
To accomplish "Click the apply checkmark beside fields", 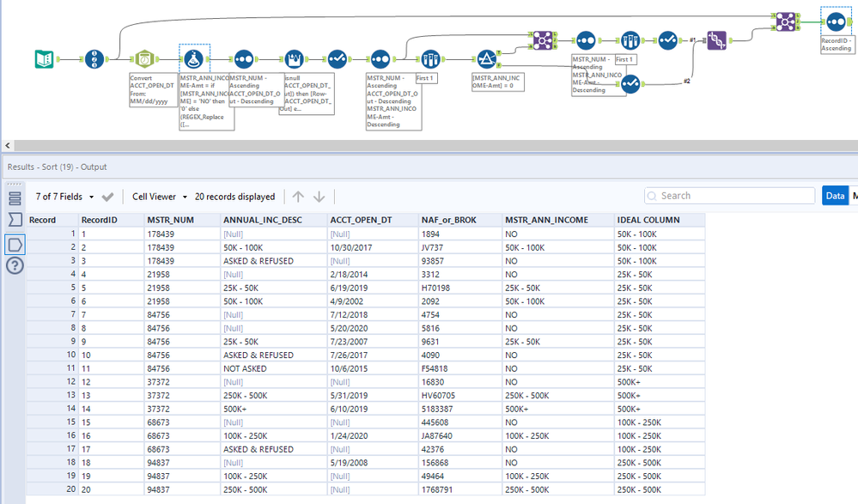I will 108,197.
